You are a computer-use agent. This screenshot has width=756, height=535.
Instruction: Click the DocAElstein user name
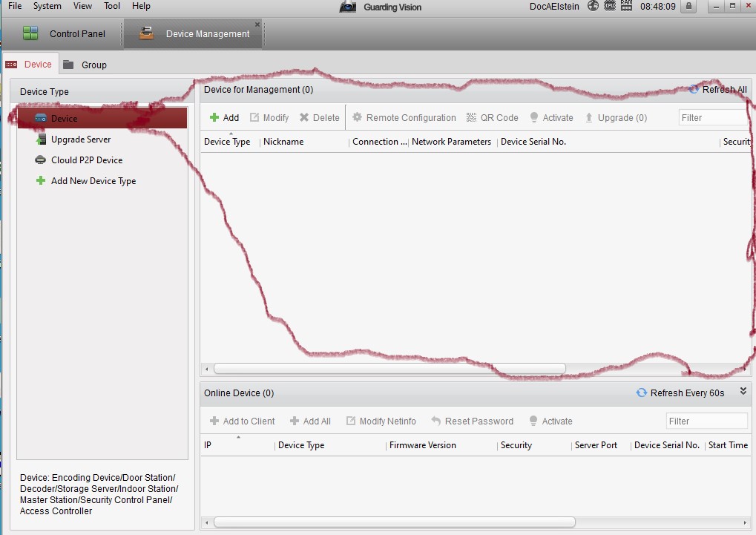[554, 6]
